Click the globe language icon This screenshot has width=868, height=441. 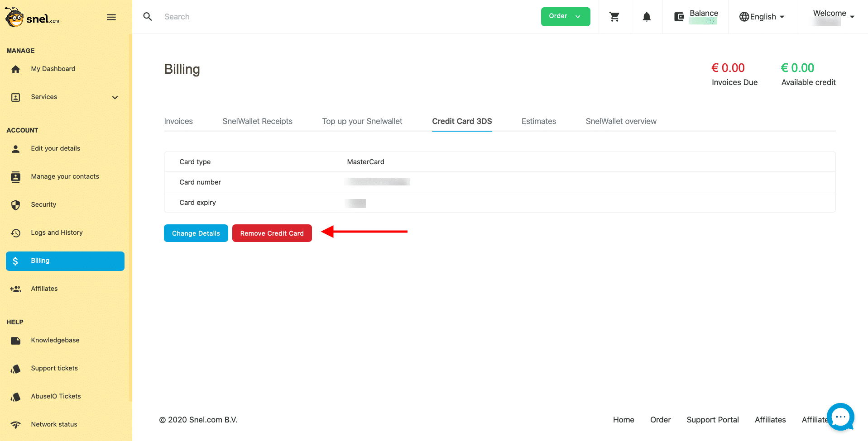pos(744,17)
